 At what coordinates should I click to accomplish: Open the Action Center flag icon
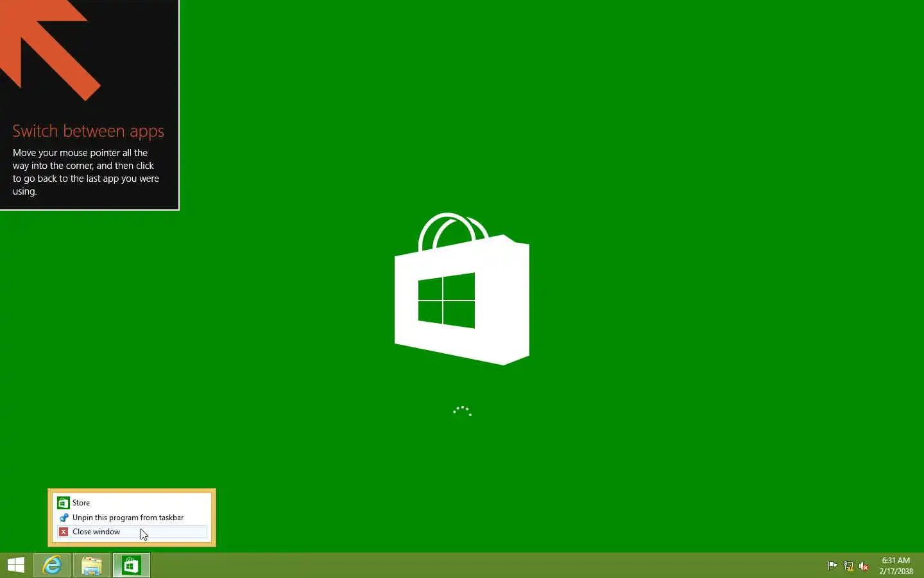point(833,566)
